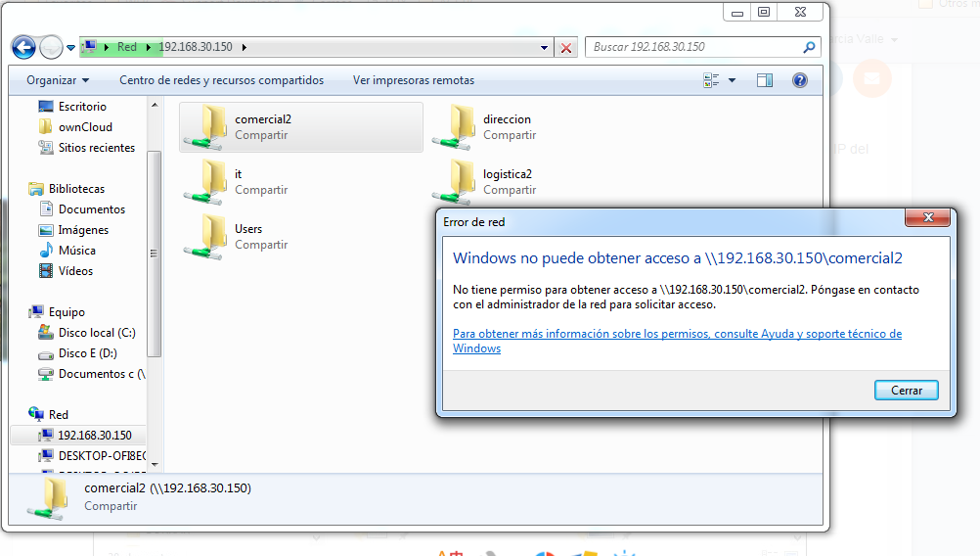Click the navigation pane scroll up arrow
980x556 pixels.
click(155, 105)
